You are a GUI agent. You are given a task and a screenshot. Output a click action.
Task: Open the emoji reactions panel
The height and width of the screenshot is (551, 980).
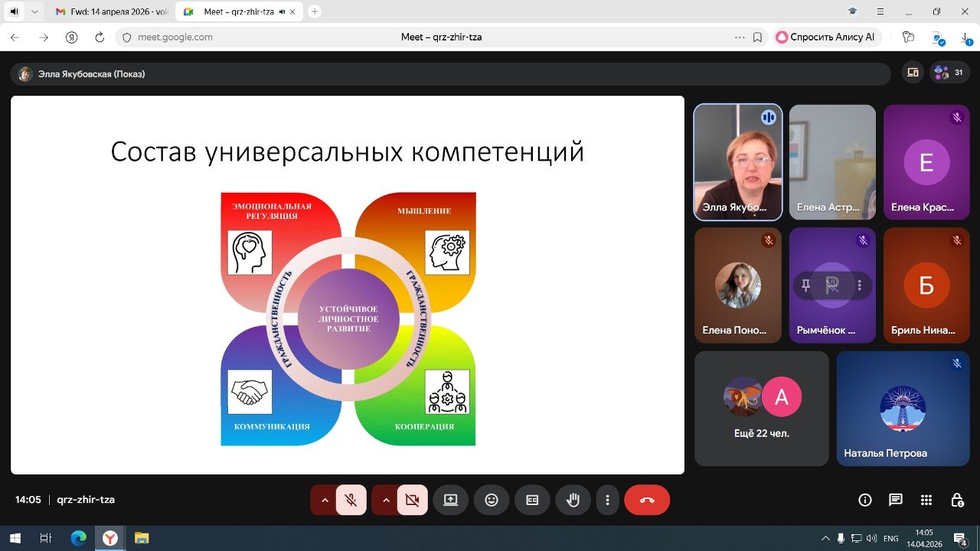click(x=492, y=500)
